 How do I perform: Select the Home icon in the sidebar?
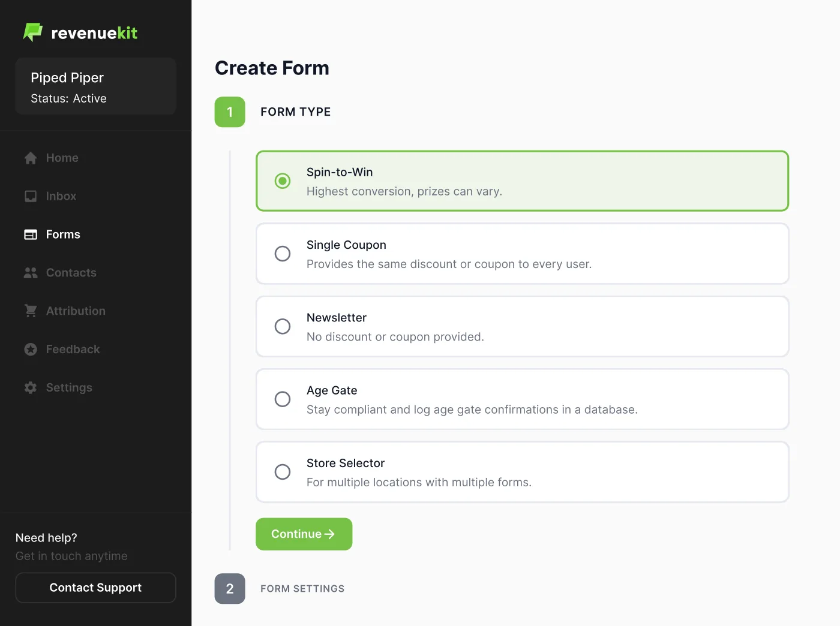click(30, 158)
